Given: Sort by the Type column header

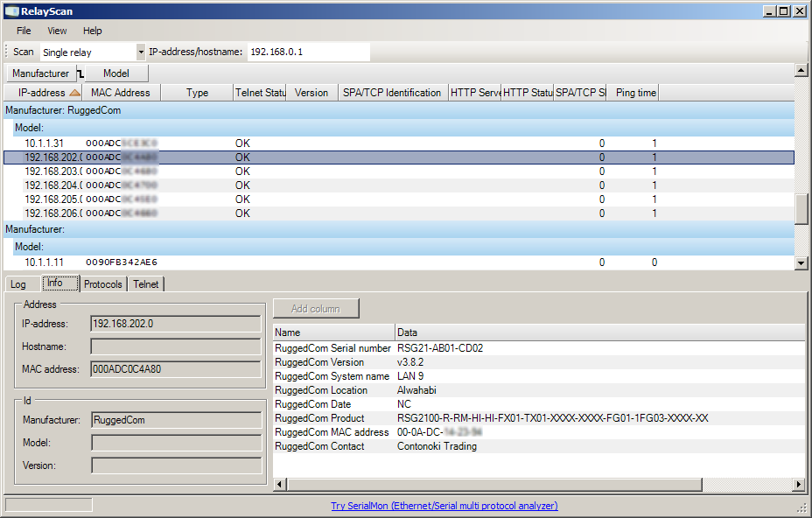Looking at the screenshot, I should pyautogui.click(x=197, y=93).
